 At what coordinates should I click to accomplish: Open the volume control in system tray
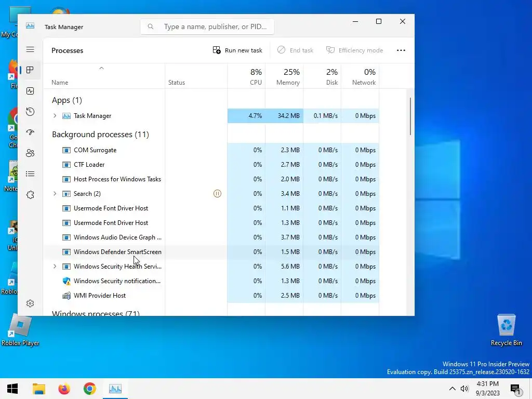point(464,389)
